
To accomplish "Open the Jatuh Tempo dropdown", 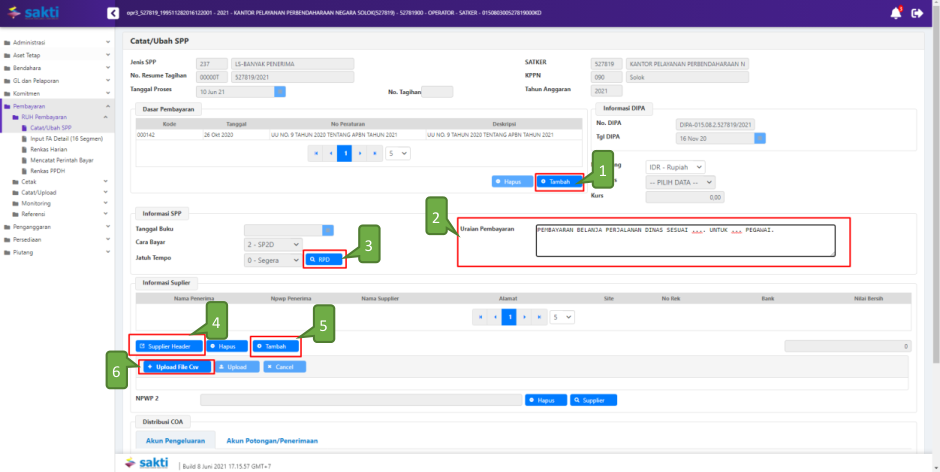I will point(272,260).
